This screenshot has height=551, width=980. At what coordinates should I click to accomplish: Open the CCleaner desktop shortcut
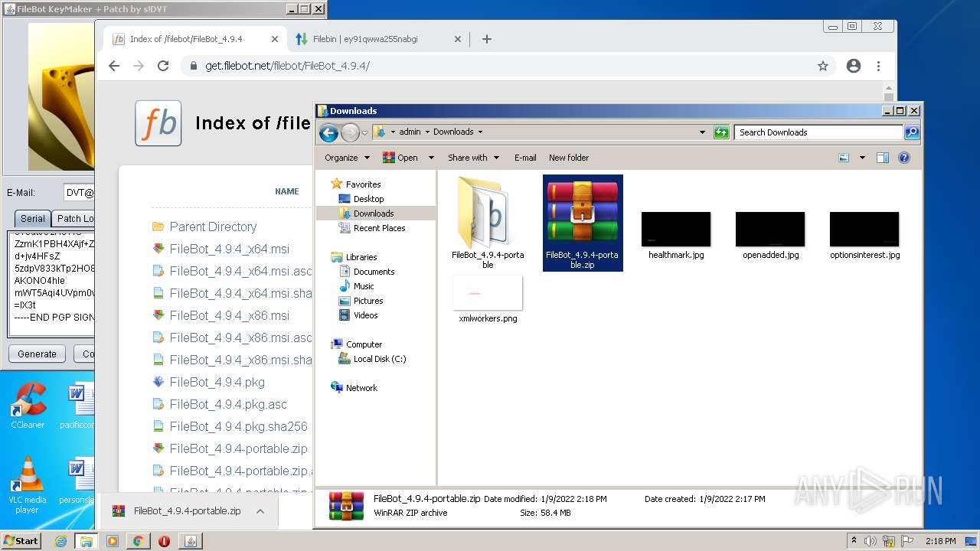28,406
